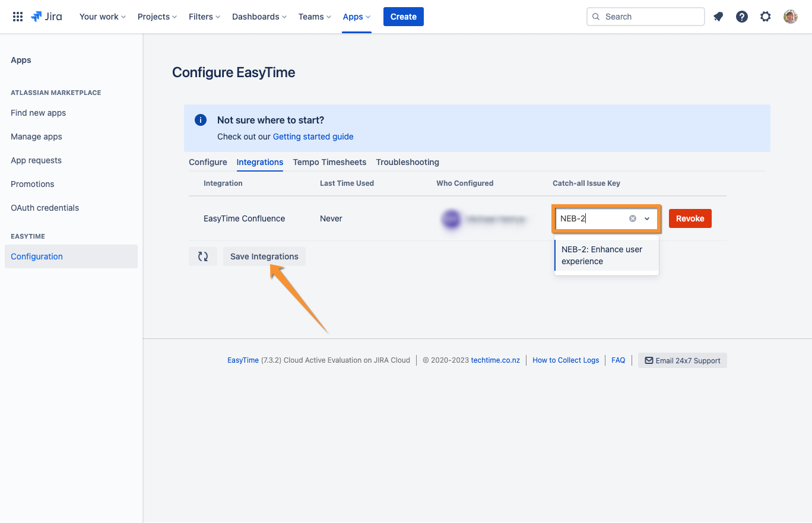Click the blurred configurer avatar
Image resolution: width=812 pixels, height=523 pixels.
(x=451, y=219)
